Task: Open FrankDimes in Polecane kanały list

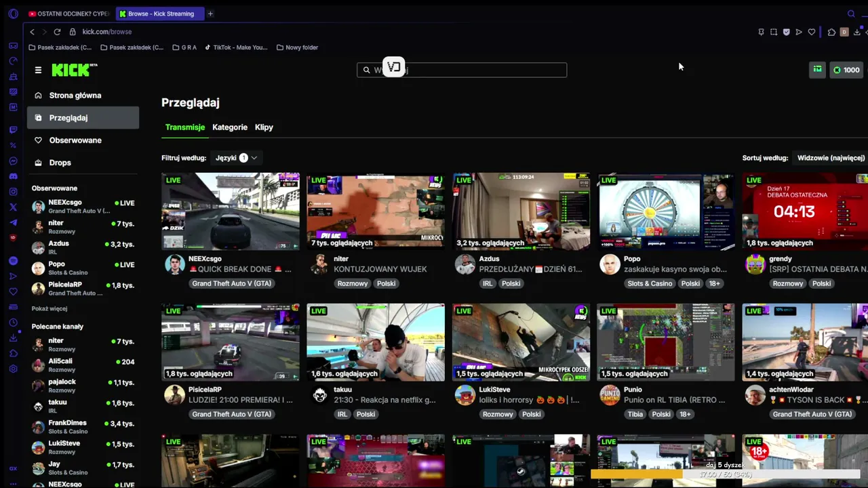Action: point(83,427)
